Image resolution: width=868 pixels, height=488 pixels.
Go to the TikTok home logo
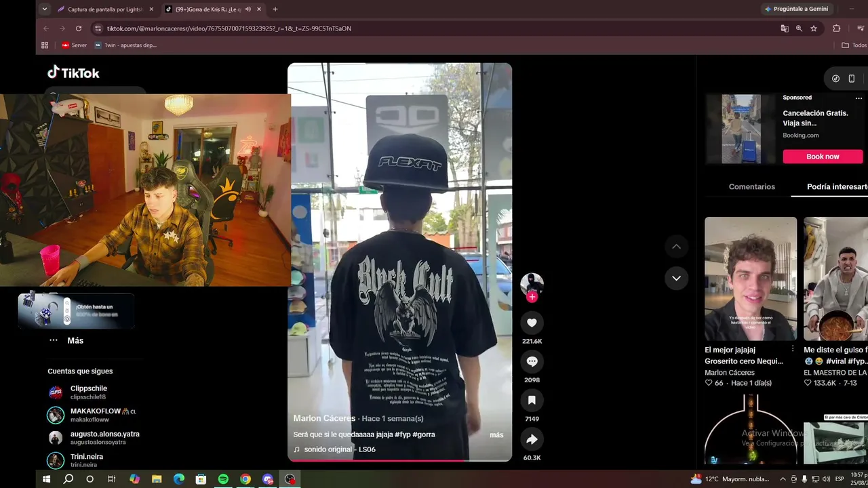73,73
